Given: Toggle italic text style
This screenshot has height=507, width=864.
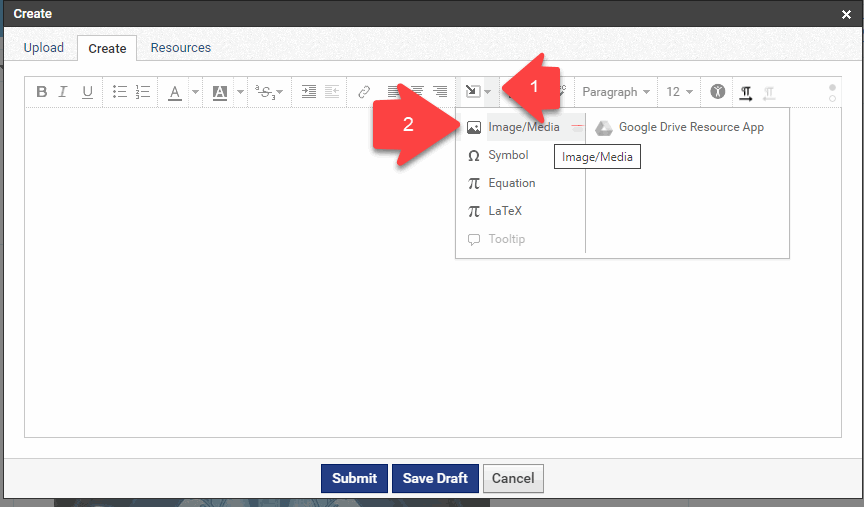Looking at the screenshot, I should pyautogui.click(x=63, y=92).
